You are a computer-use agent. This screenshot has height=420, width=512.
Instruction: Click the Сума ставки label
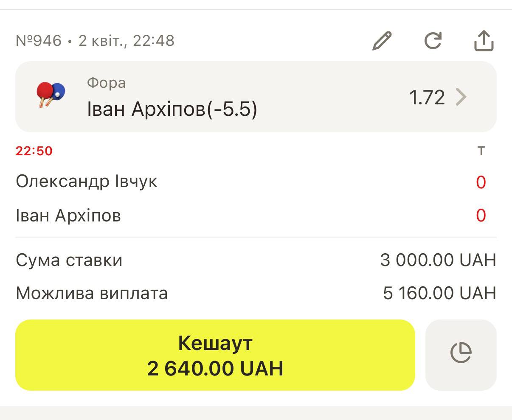coord(69,260)
